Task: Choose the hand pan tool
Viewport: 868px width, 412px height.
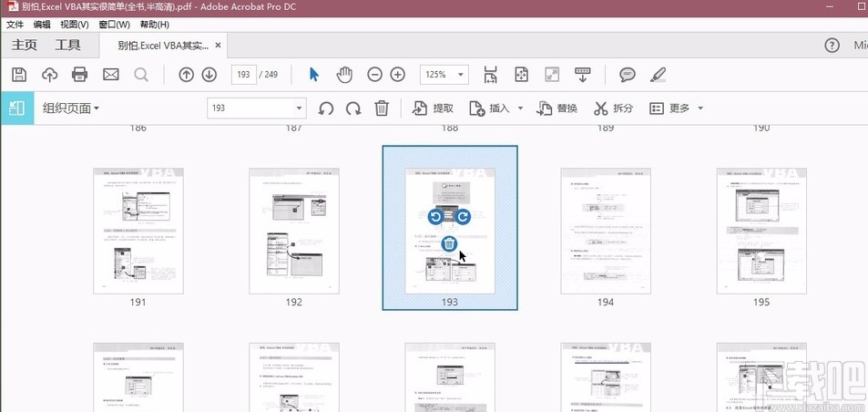Action: pyautogui.click(x=344, y=74)
